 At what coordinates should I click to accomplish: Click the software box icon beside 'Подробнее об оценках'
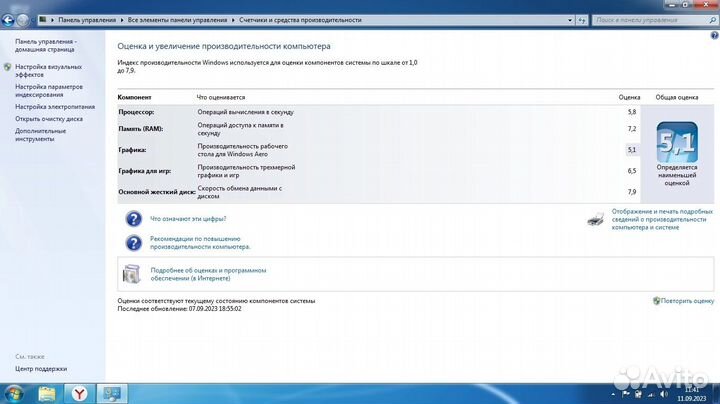132,273
